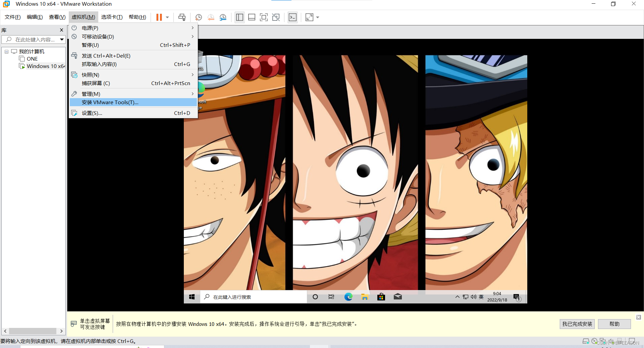Close the 库 library panel
Screen dimensions: 644x348
(x=61, y=30)
